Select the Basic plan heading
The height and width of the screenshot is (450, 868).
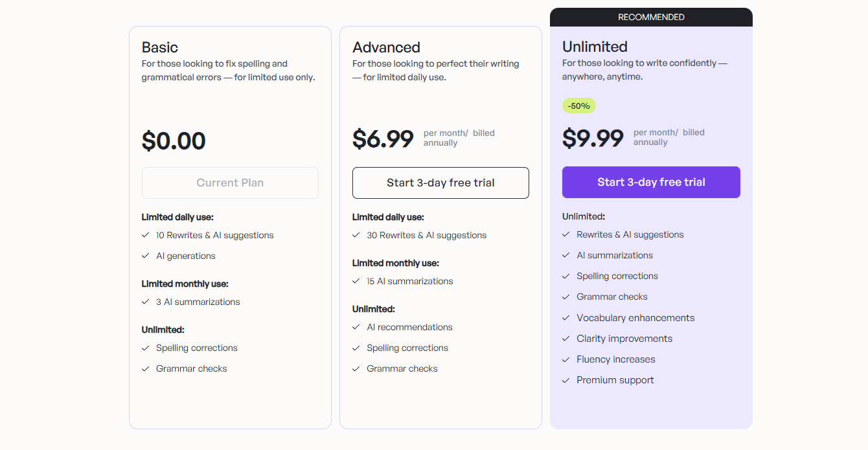[x=160, y=47]
